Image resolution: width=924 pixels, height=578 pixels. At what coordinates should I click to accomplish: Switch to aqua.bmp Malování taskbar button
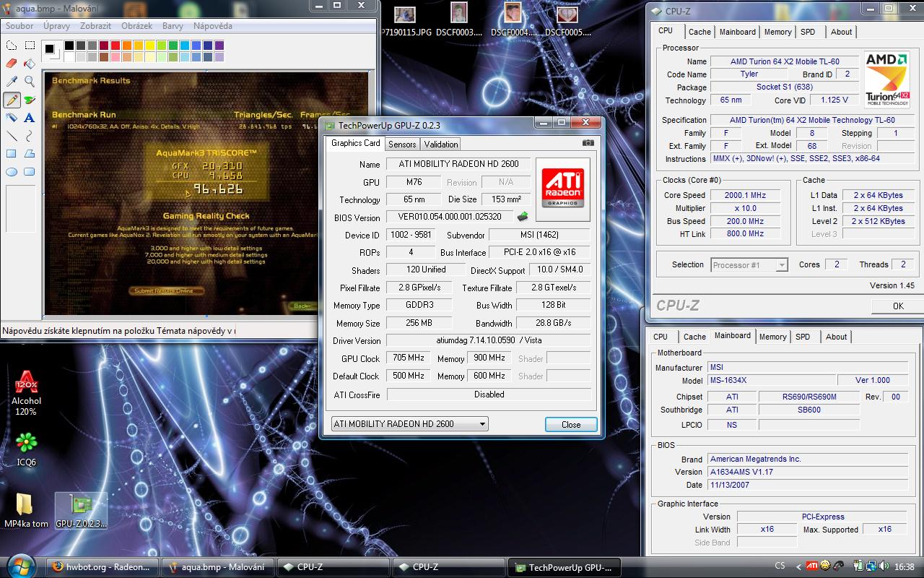(x=217, y=567)
